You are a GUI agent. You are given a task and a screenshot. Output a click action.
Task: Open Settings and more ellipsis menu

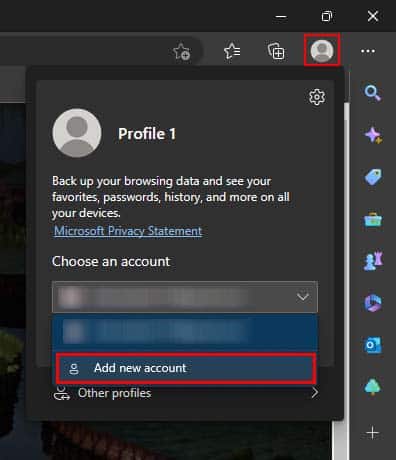click(368, 51)
